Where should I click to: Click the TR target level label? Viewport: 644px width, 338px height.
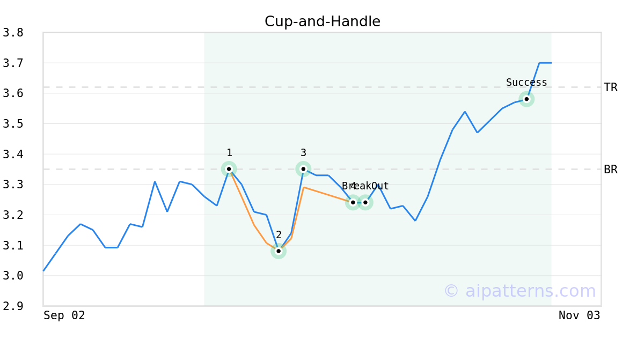pyautogui.click(x=611, y=87)
